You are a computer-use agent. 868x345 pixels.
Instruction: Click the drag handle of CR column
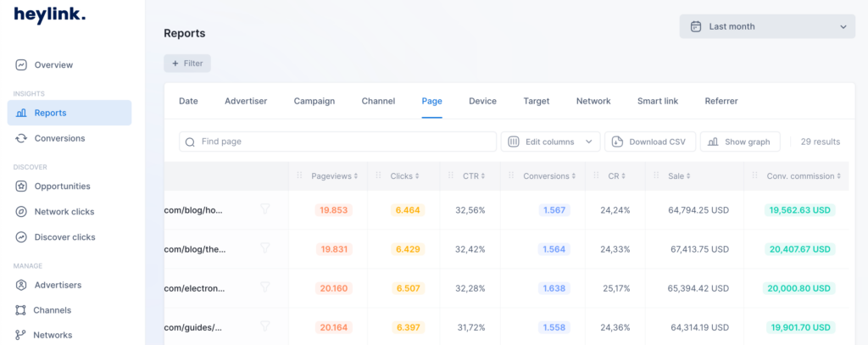[597, 175]
